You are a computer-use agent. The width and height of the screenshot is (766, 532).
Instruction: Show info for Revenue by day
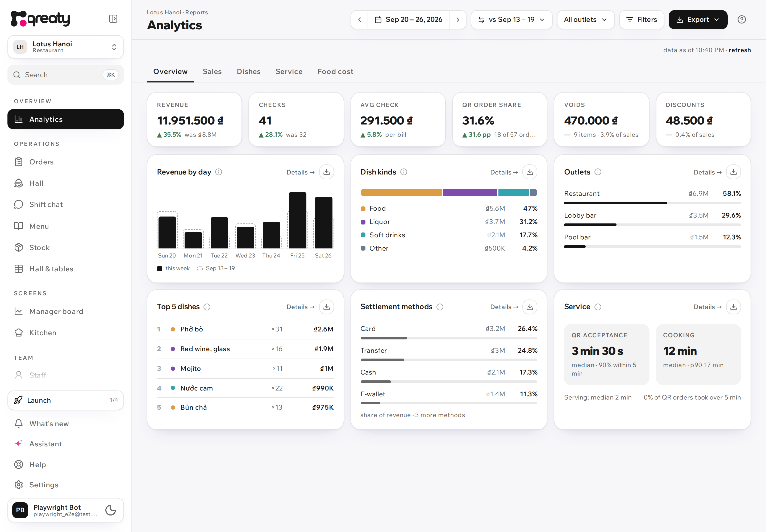point(219,172)
